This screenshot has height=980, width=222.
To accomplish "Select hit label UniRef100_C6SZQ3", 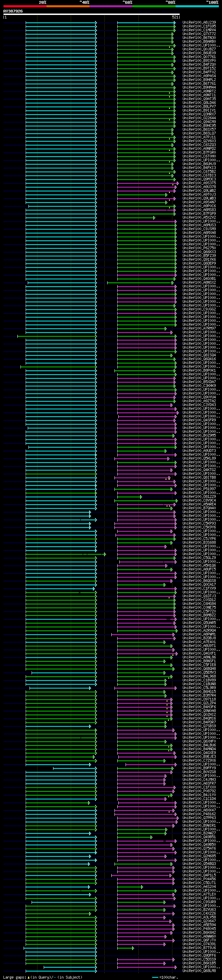I will pyautogui.click(x=199, y=145).
